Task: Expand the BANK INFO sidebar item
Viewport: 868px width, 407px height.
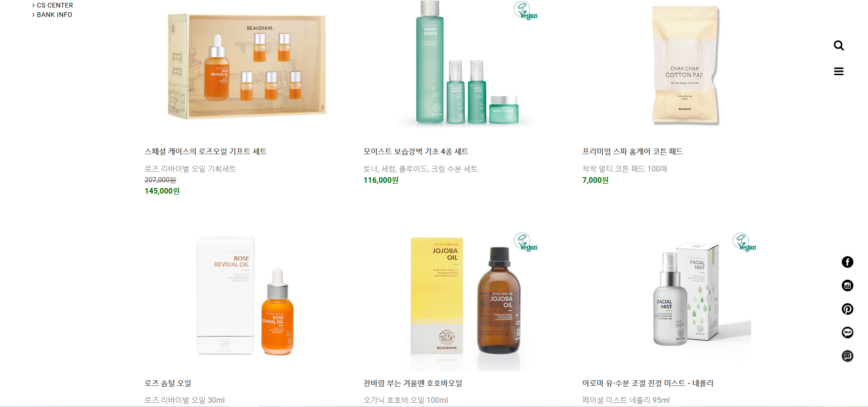Action: click(52, 15)
